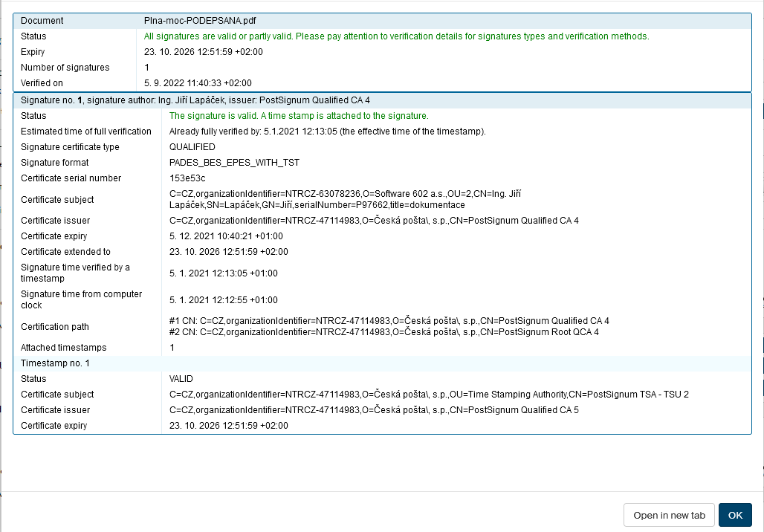Screen dimensions: 764x532
Task: Click the PostSignum Qualified CA 5 issuer text
Action: pos(374,410)
